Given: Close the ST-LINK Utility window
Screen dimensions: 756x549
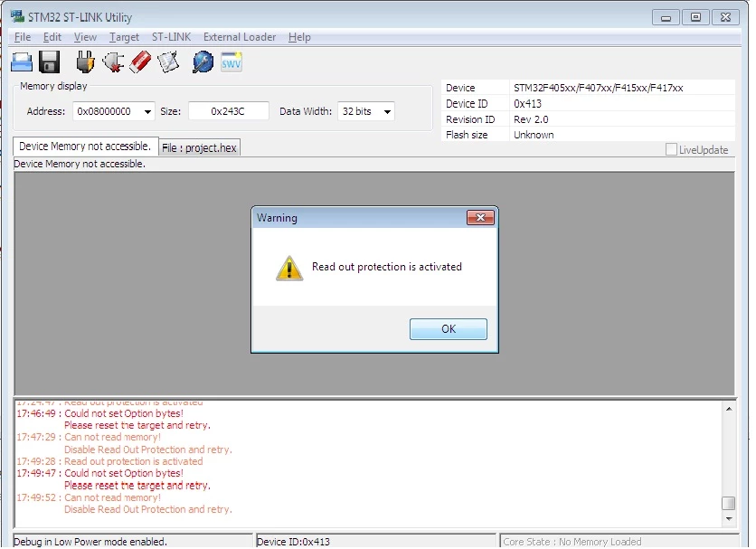Looking at the screenshot, I should click(x=725, y=17).
